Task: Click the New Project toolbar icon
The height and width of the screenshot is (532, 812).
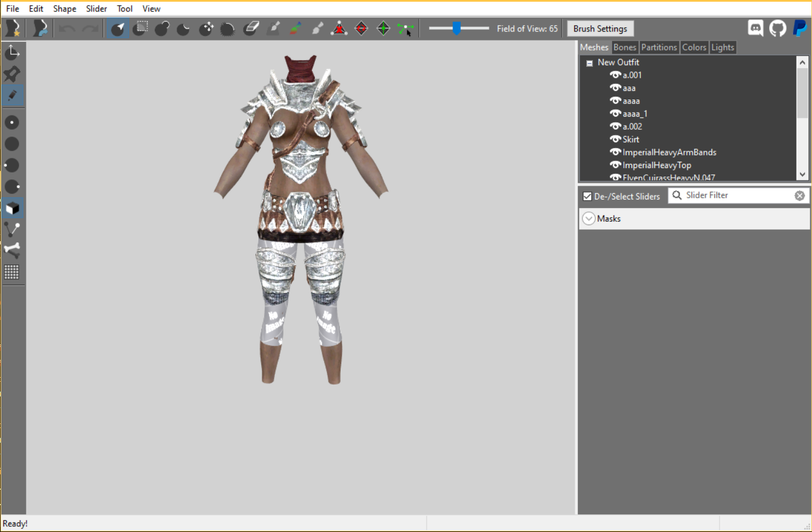Action: pyautogui.click(x=13, y=29)
